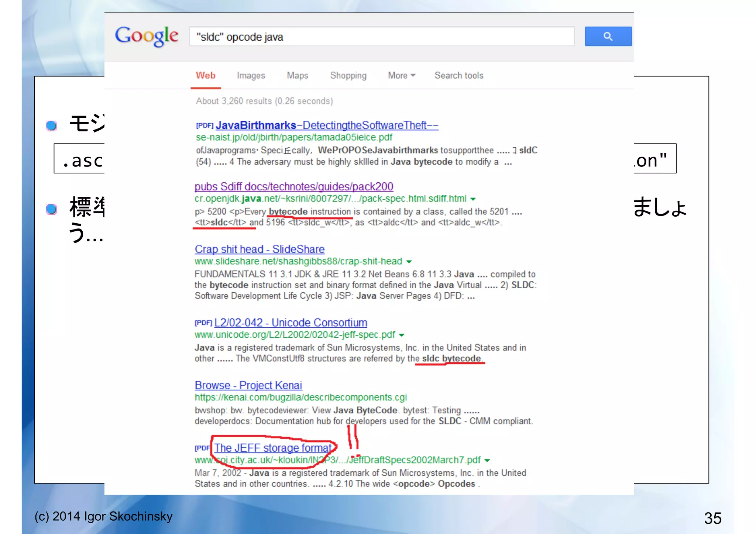
Task: Open the Shopping results tab
Action: coord(348,75)
